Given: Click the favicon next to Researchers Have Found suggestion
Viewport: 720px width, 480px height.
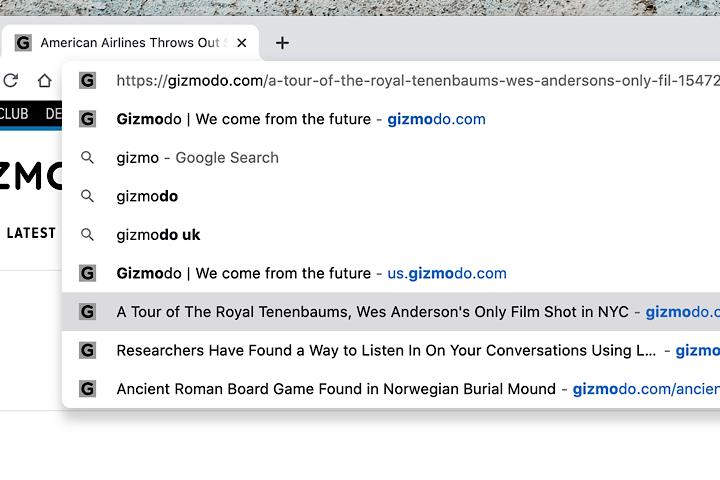Looking at the screenshot, I should pos(88,351).
